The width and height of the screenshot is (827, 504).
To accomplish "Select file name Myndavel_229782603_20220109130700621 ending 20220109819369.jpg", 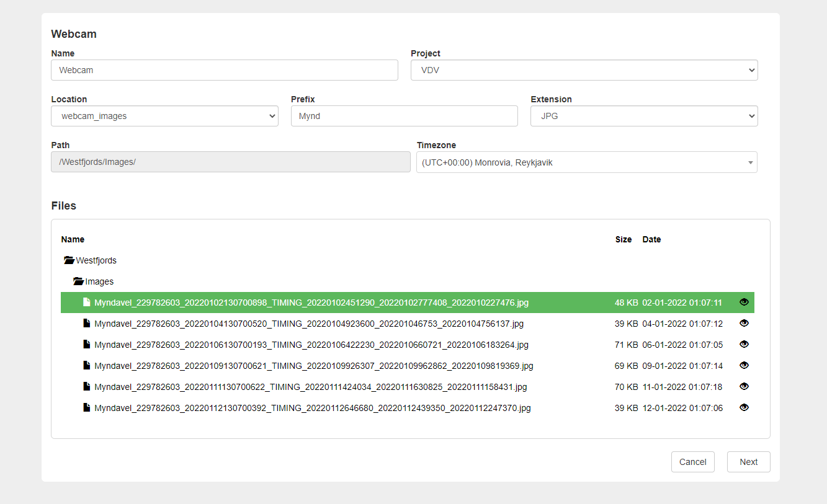I will (x=314, y=366).
